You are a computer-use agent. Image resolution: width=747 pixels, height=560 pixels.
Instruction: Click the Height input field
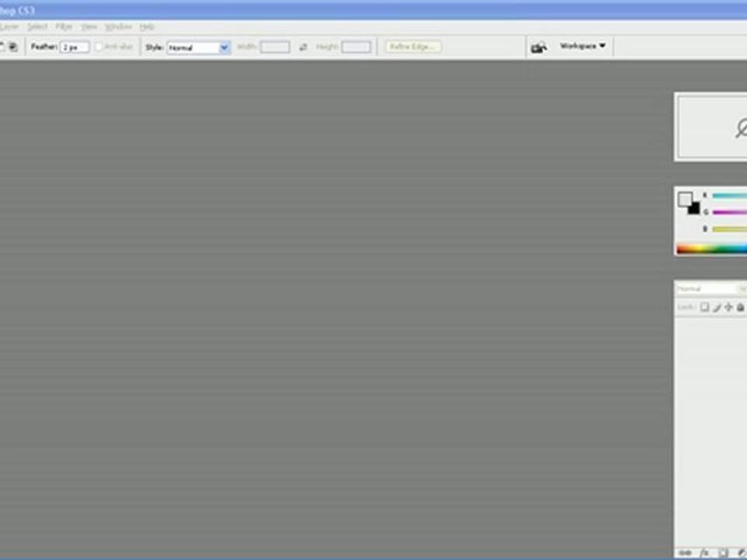pyautogui.click(x=356, y=47)
